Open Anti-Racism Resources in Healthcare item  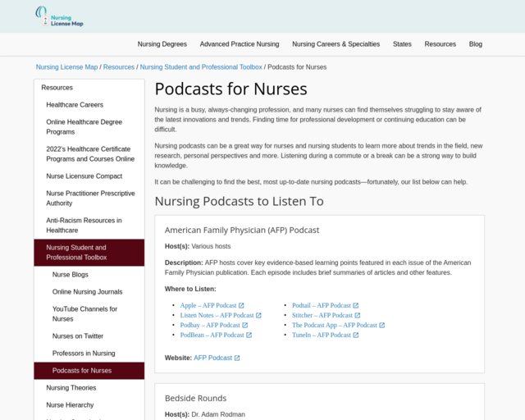(x=89, y=226)
